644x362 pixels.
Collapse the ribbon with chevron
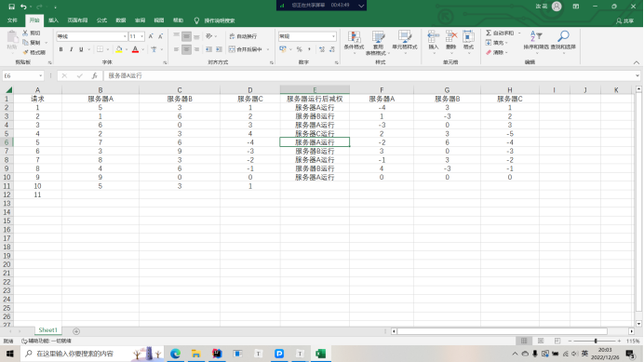point(637,62)
